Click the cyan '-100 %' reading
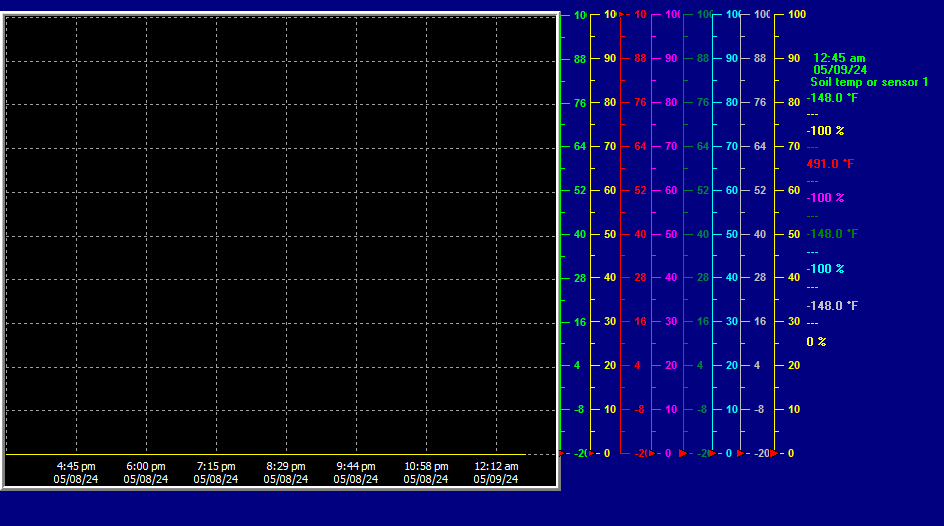This screenshot has width=944, height=526. (x=825, y=269)
